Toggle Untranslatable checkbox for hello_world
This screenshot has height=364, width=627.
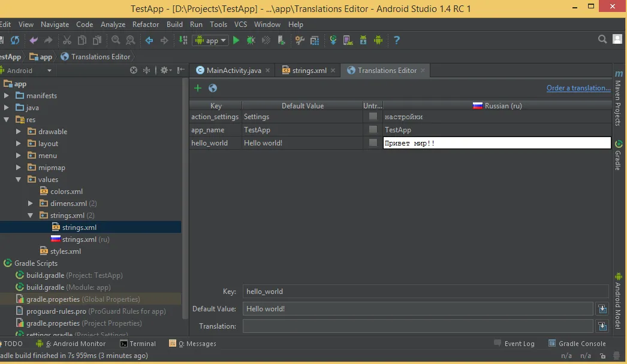pyautogui.click(x=373, y=142)
